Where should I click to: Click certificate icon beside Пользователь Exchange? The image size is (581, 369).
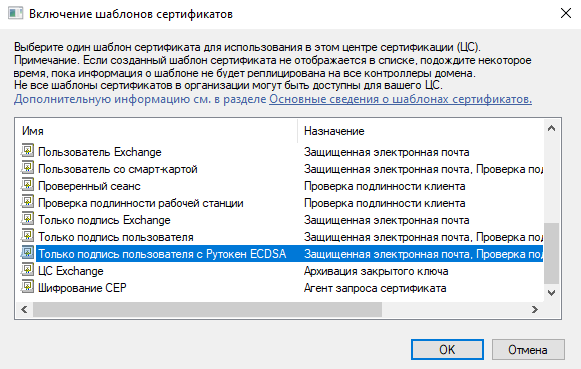click(x=27, y=151)
